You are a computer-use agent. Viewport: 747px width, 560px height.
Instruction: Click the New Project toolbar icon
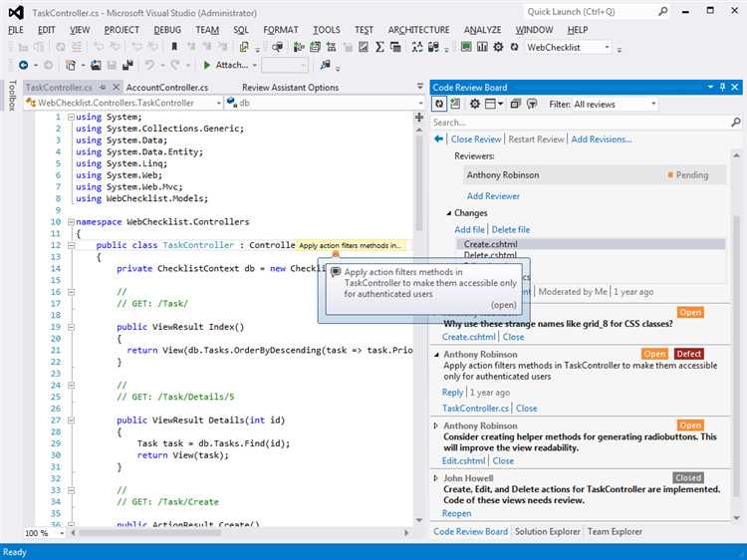[71, 65]
